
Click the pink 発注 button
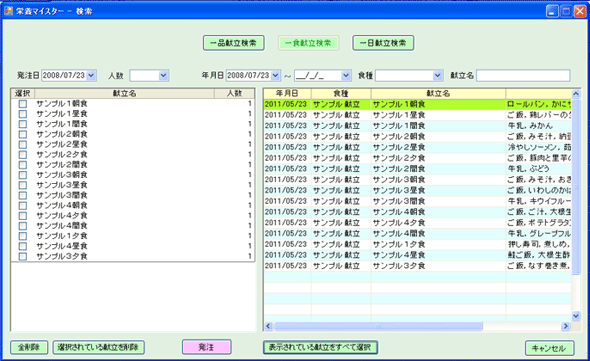pos(207,347)
